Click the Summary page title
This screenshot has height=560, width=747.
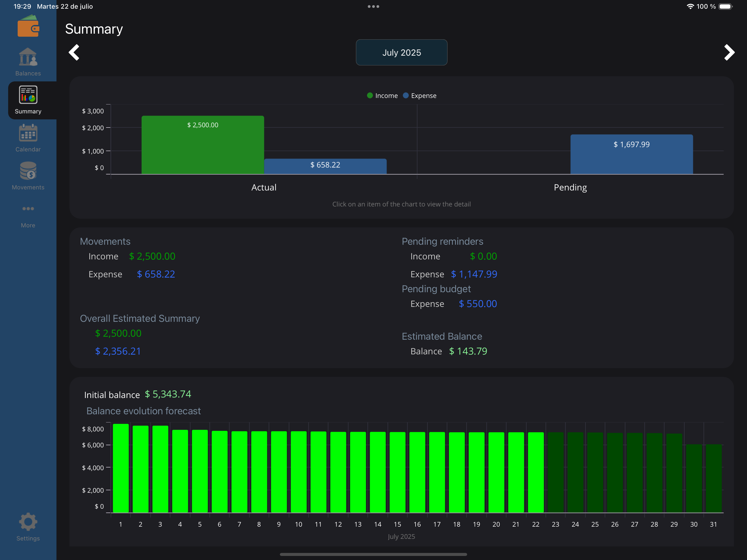pos(94,29)
